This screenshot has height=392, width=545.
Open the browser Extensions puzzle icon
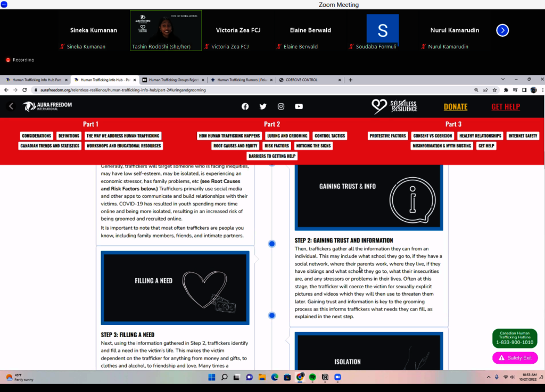click(506, 90)
